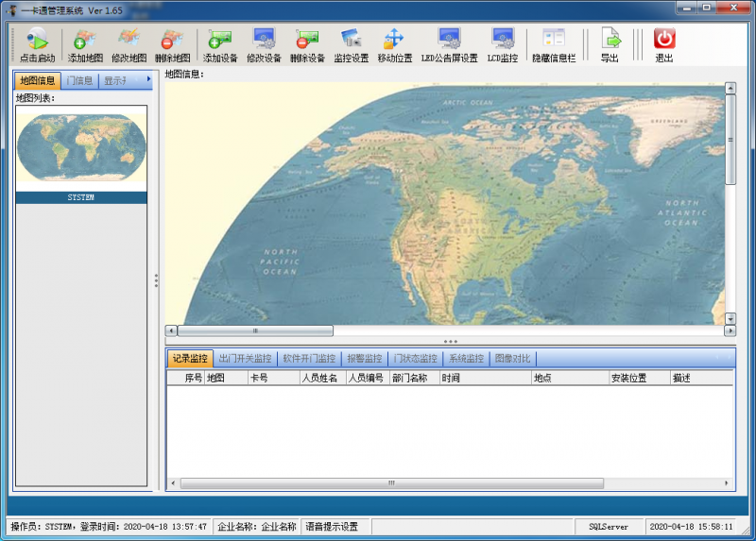Click 地图 column header
Screen dimensions: 756x541
pyautogui.click(x=226, y=378)
